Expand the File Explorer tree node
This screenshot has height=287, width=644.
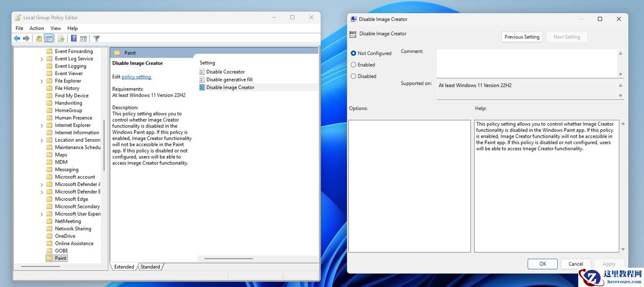[42, 81]
